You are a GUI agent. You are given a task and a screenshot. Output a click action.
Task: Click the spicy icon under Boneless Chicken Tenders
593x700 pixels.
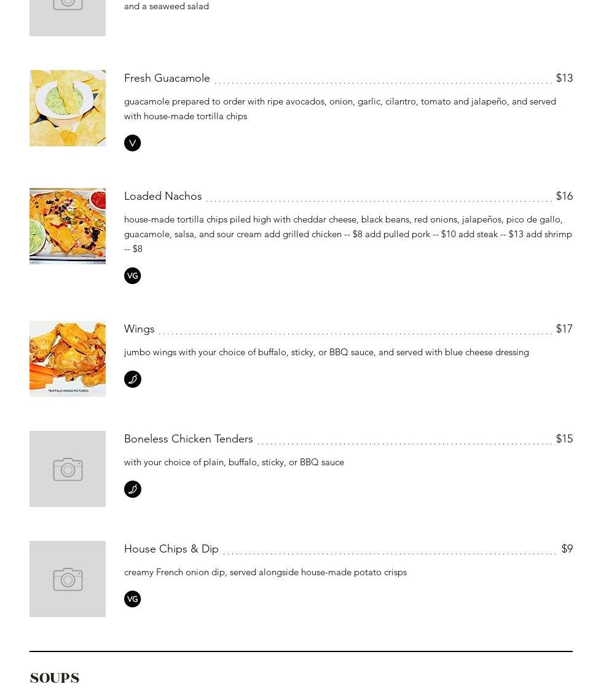[132, 489]
